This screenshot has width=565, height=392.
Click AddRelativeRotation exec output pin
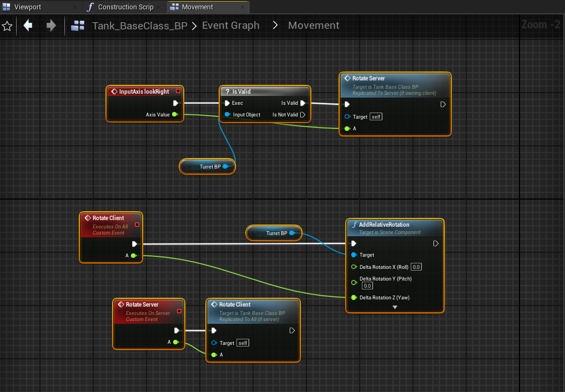436,244
